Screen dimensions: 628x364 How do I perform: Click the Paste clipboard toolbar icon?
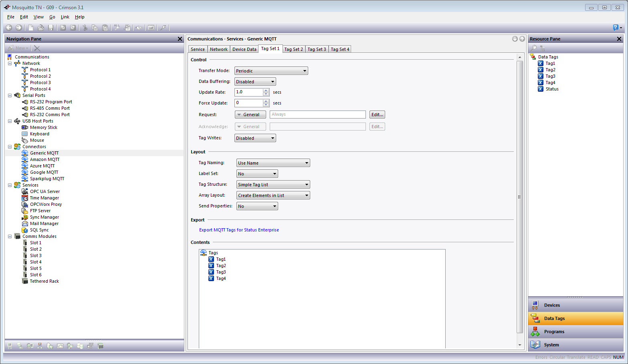105,28
